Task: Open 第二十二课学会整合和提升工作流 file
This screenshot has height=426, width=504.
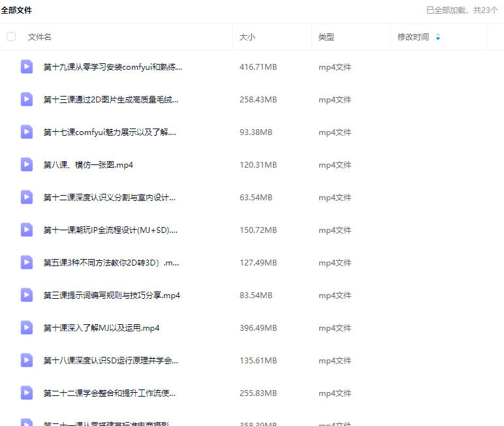Action: [109, 393]
